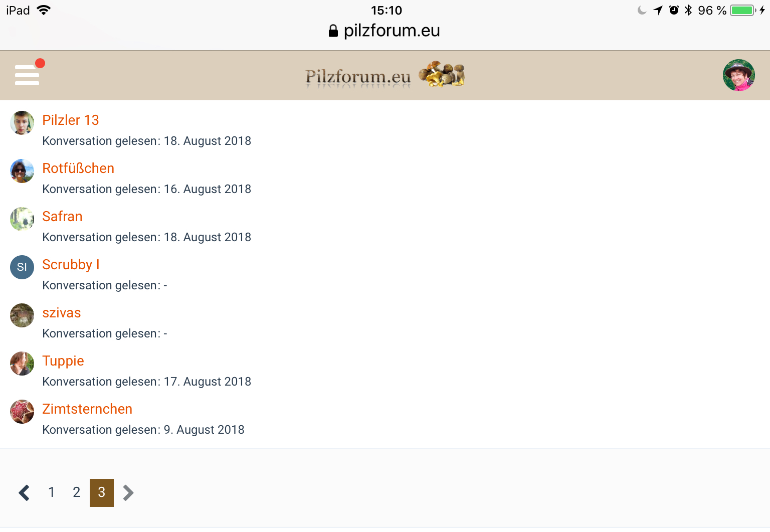770x532 pixels.
Task: Open the Safran username link
Action: tap(62, 217)
